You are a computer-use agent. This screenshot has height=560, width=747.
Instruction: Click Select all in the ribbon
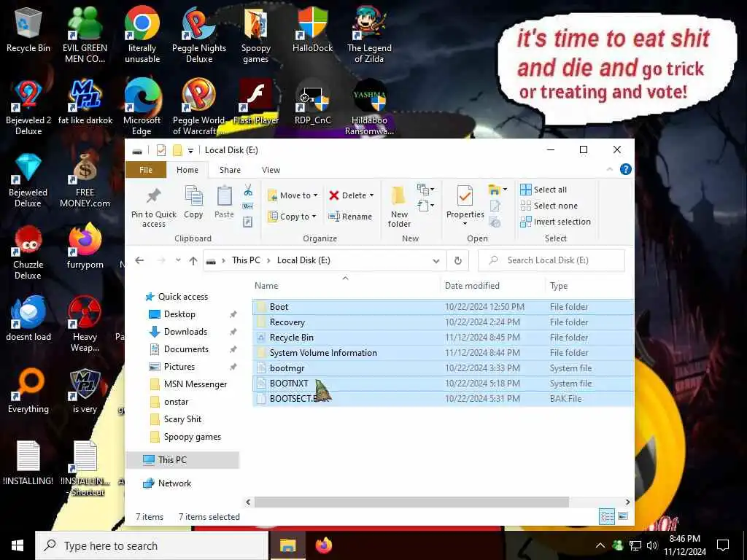pyautogui.click(x=543, y=190)
